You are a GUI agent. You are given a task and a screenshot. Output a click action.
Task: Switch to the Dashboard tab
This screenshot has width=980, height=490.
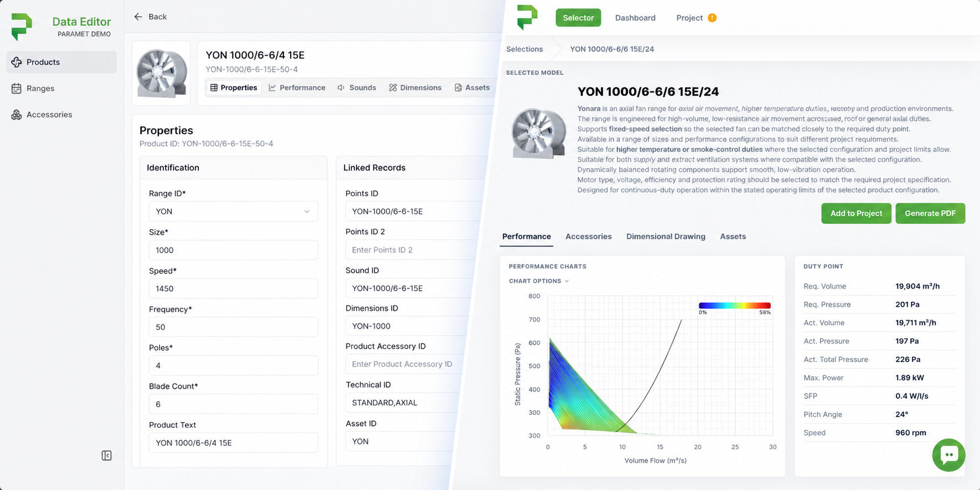(x=635, y=18)
